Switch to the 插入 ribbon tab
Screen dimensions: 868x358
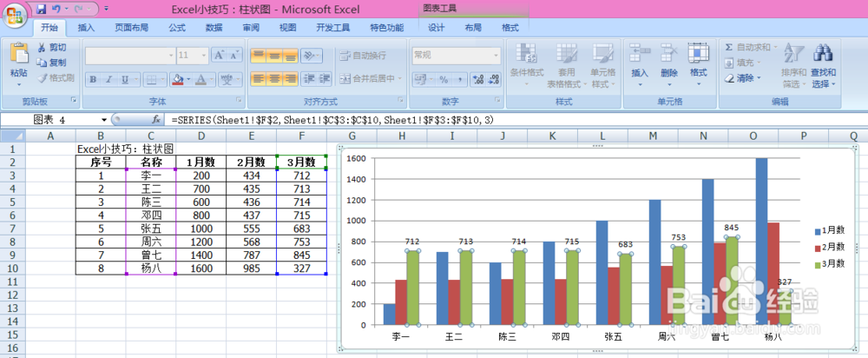tap(86, 28)
